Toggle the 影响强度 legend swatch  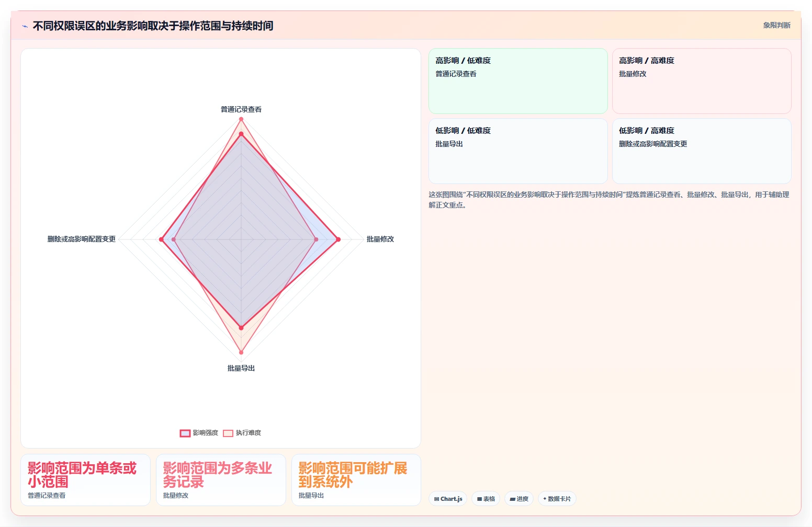[185, 433]
